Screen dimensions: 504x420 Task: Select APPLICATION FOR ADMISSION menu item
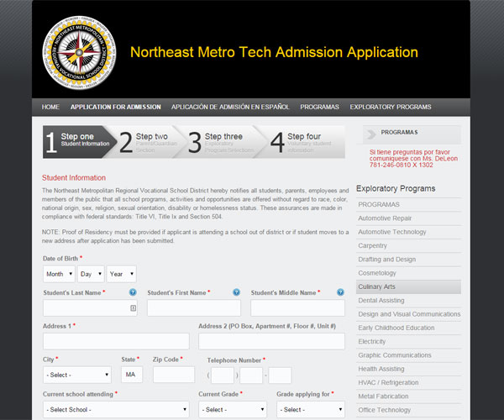pyautogui.click(x=116, y=107)
